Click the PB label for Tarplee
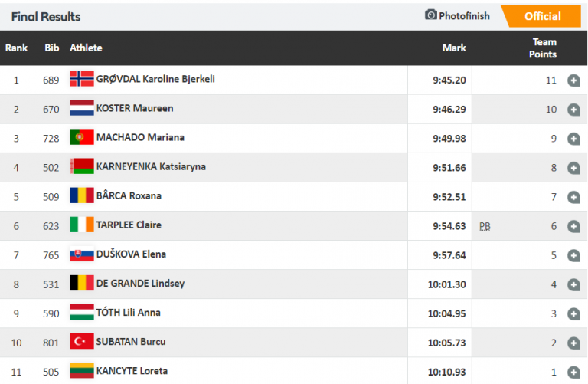The height and width of the screenshot is (384, 588). pos(484,226)
